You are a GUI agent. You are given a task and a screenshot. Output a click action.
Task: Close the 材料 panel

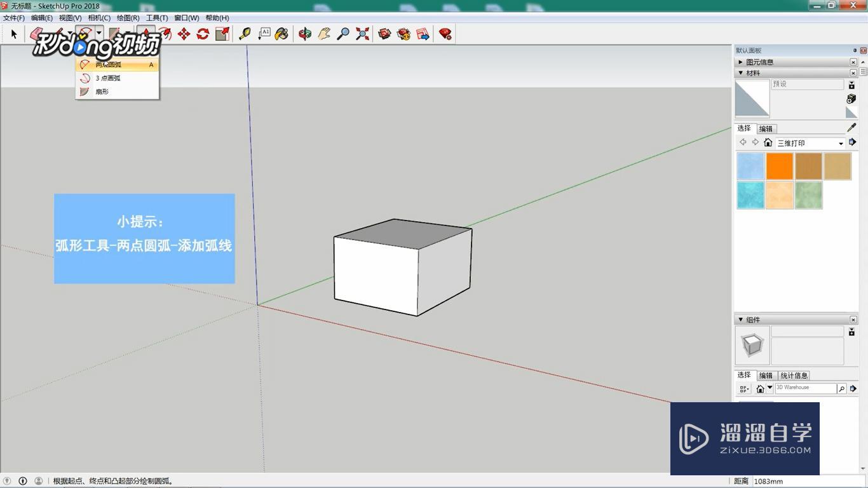point(853,73)
